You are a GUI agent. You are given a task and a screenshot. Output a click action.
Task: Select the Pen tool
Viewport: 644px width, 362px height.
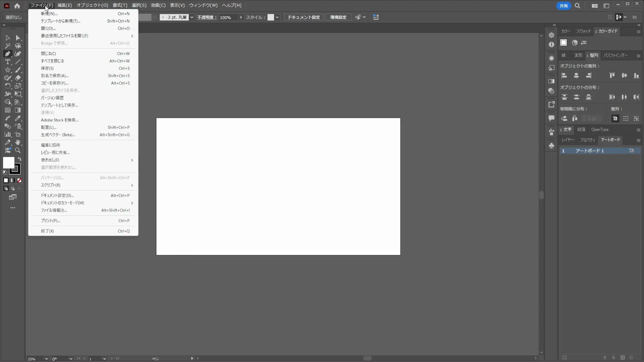point(7,54)
